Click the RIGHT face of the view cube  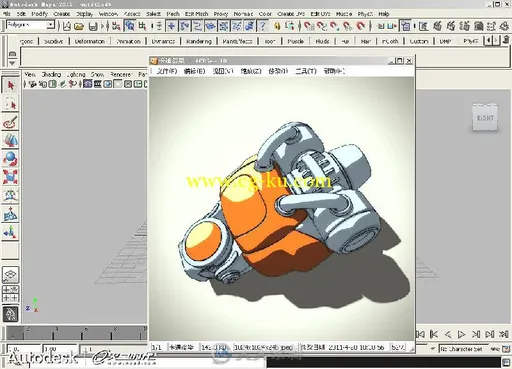485,118
